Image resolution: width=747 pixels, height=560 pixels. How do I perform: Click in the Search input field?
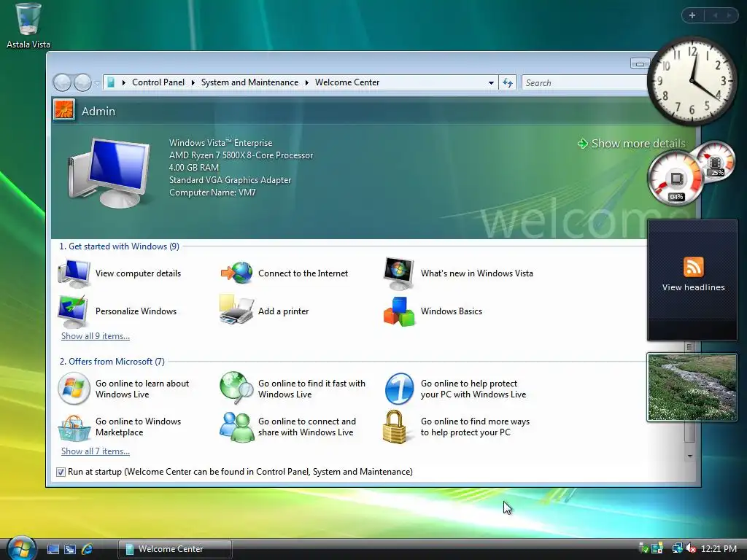pos(584,83)
